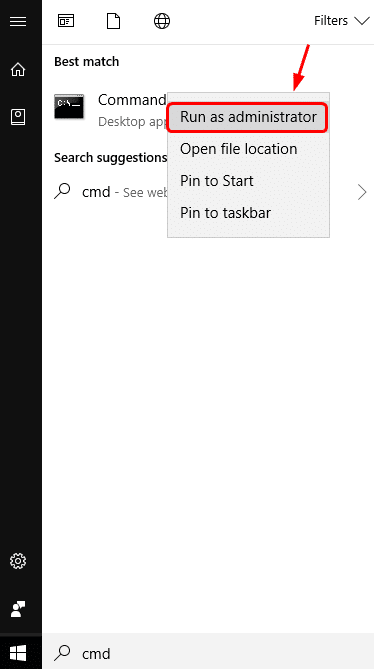Click the Command Prompt app icon
Screen dimensions: 374x669
(x=69, y=106)
